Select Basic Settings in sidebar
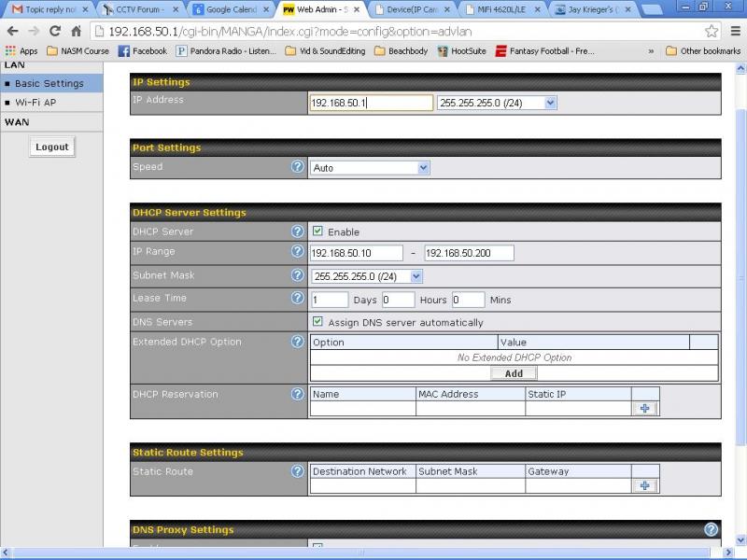Screen dimensions: 747x560 [51, 83]
